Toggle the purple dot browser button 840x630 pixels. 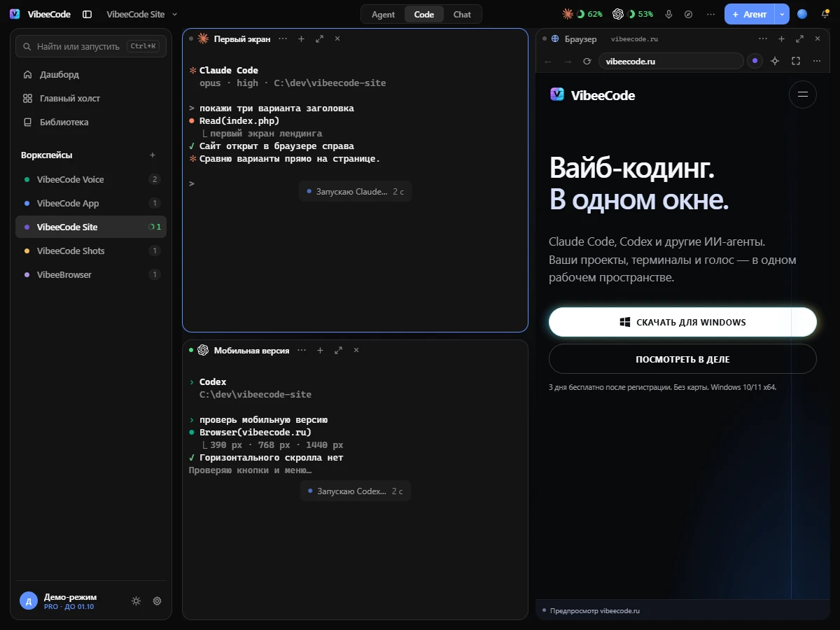click(x=755, y=62)
